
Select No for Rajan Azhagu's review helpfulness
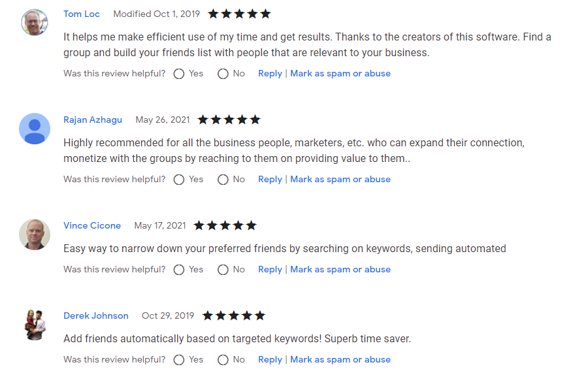point(223,180)
